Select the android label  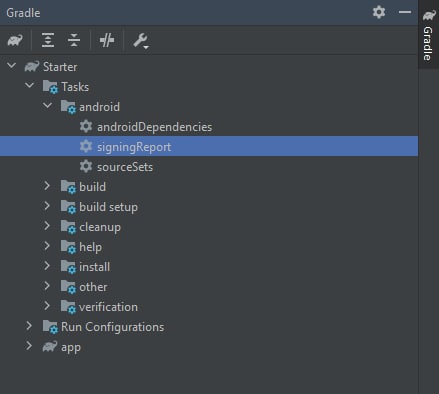pos(99,107)
